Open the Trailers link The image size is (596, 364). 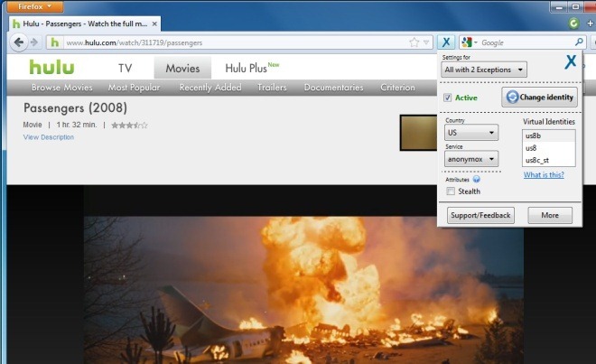[x=272, y=88]
